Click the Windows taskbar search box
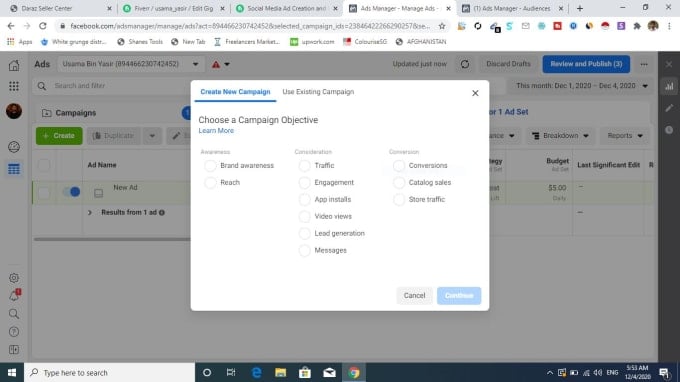Image resolution: width=680 pixels, height=382 pixels. pos(110,372)
